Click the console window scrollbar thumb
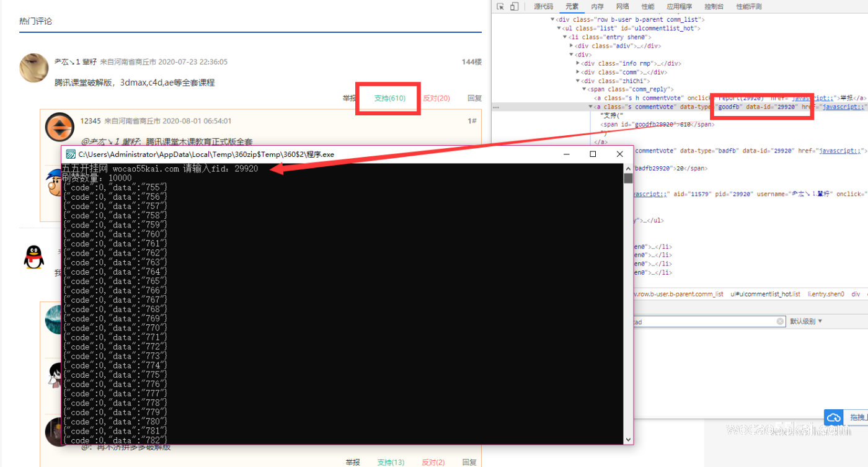868x467 pixels. 628,179
